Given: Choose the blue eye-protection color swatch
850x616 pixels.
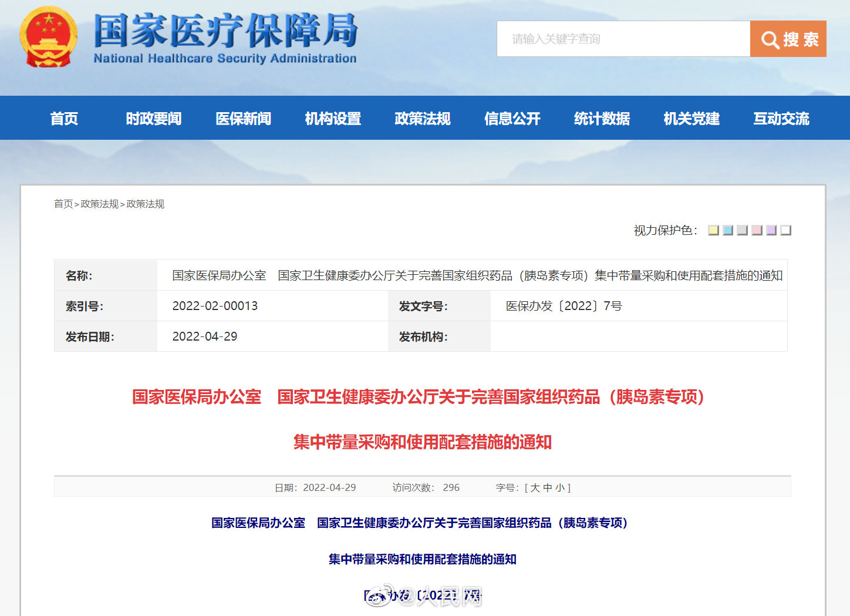Looking at the screenshot, I should (x=728, y=230).
